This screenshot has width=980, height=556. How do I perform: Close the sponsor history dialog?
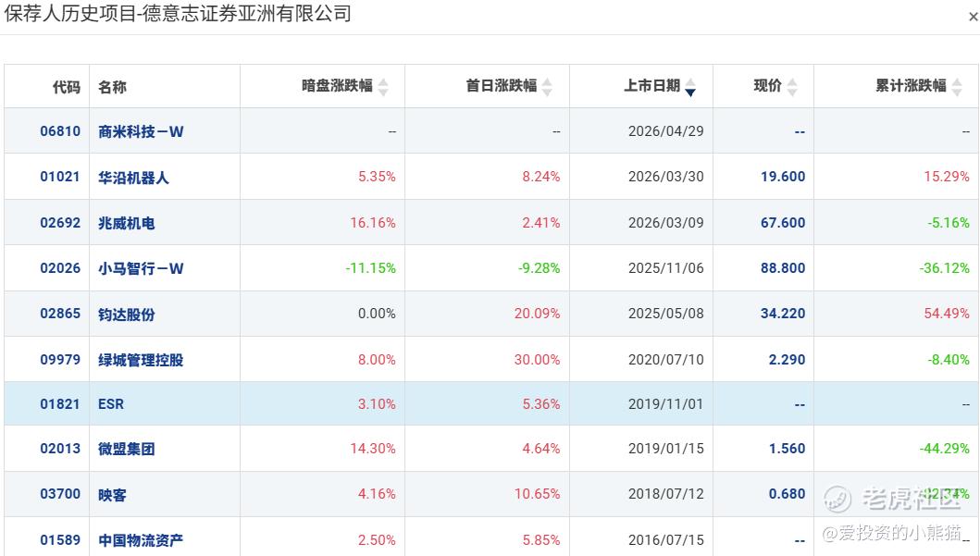point(973,17)
